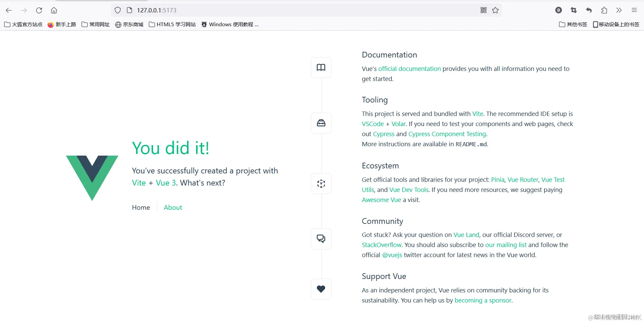This screenshot has height=323, width=644.
Task: Select the Home nav item
Action: (141, 208)
